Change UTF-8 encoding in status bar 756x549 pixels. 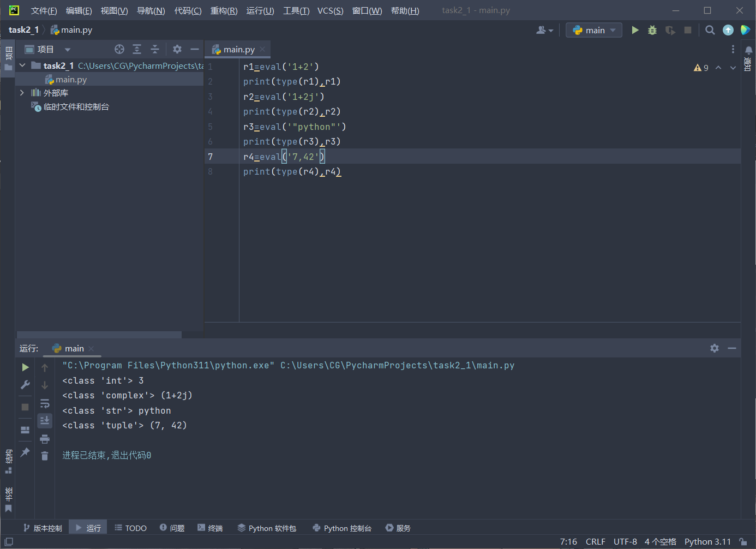coord(625,541)
